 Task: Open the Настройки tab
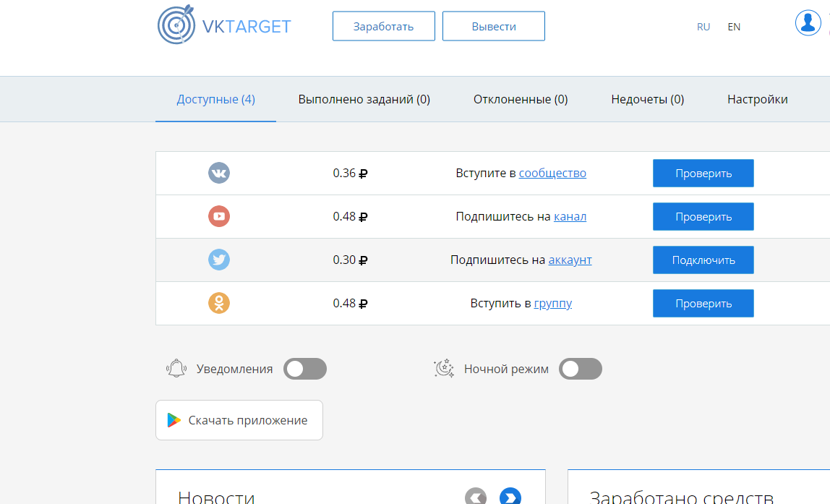point(758,100)
